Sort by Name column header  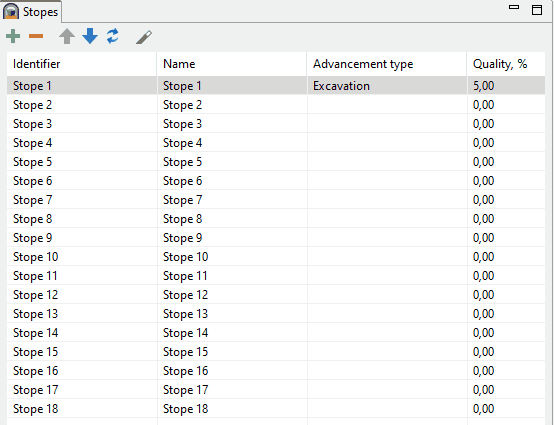click(x=232, y=64)
